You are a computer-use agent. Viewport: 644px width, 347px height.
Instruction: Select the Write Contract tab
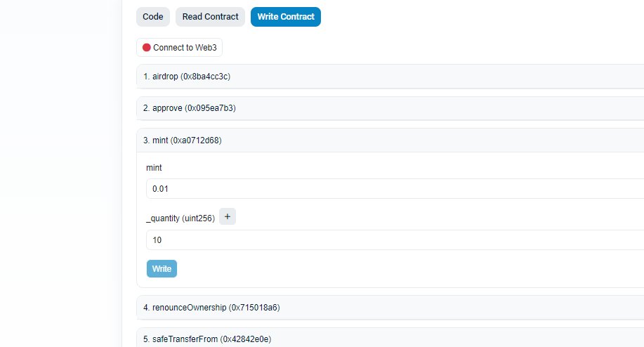click(286, 17)
